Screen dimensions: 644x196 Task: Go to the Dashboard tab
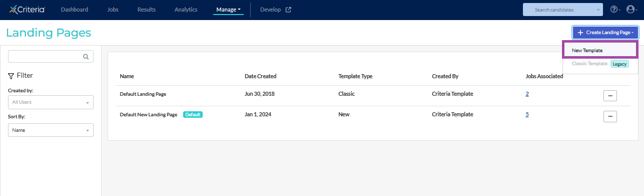click(74, 10)
